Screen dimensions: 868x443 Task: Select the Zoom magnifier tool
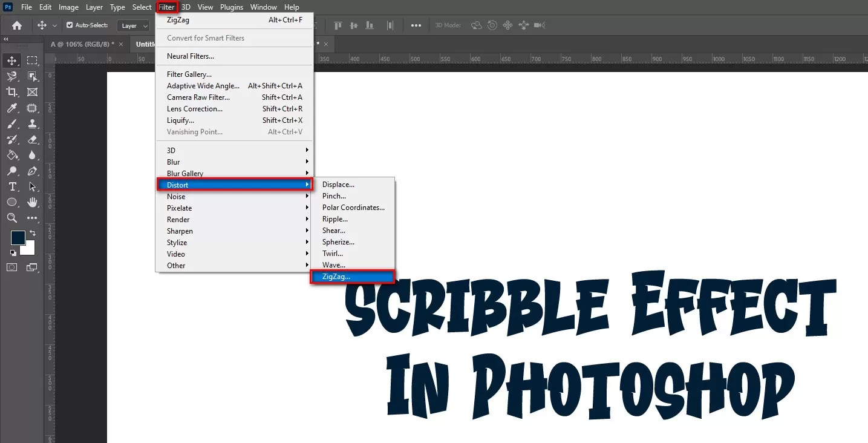(x=11, y=218)
